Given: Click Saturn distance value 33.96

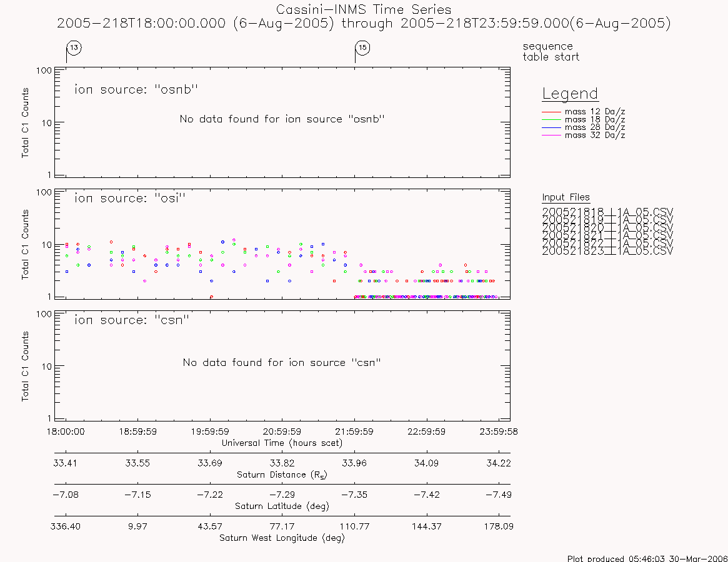Looking at the screenshot, I should [354, 463].
